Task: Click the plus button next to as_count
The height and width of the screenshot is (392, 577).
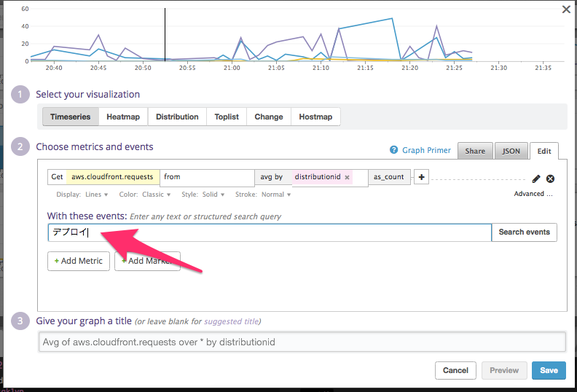Action: pos(421,177)
